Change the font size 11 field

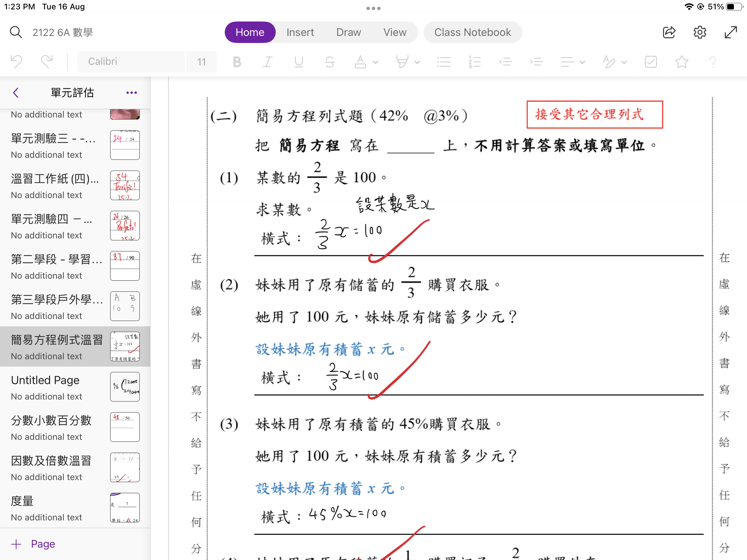point(201,62)
